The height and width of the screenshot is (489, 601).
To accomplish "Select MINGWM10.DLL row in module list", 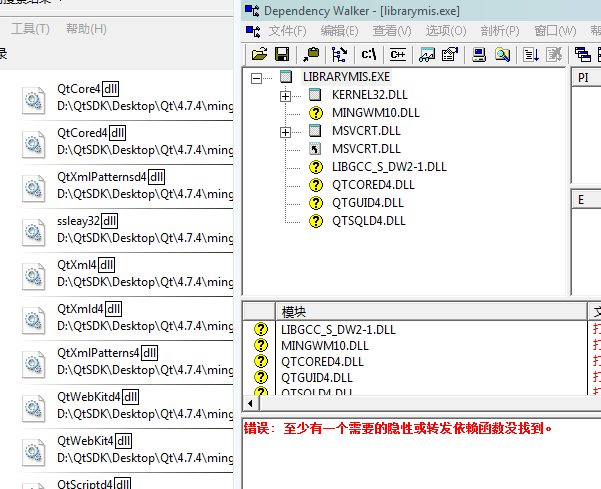I will coord(325,346).
